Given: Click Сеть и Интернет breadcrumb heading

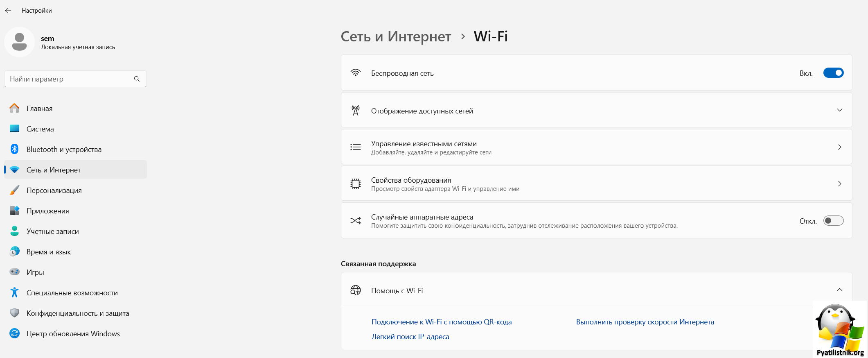Looking at the screenshot, I should coord(396,36).
